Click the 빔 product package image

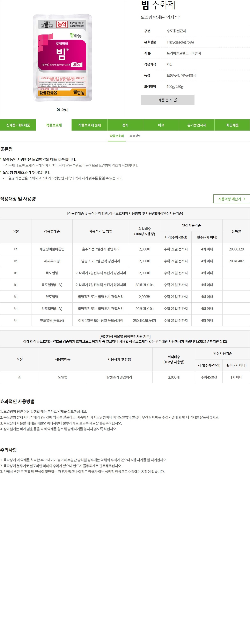[62, 58]
